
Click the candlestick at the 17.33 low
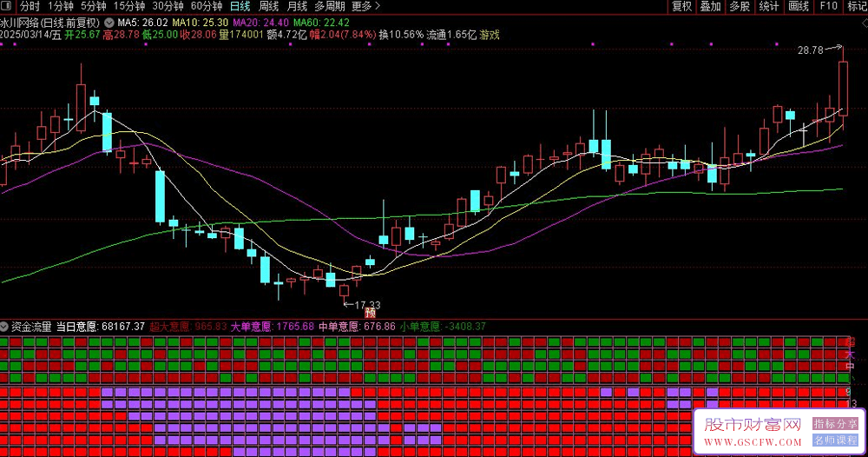click(345, 291)
